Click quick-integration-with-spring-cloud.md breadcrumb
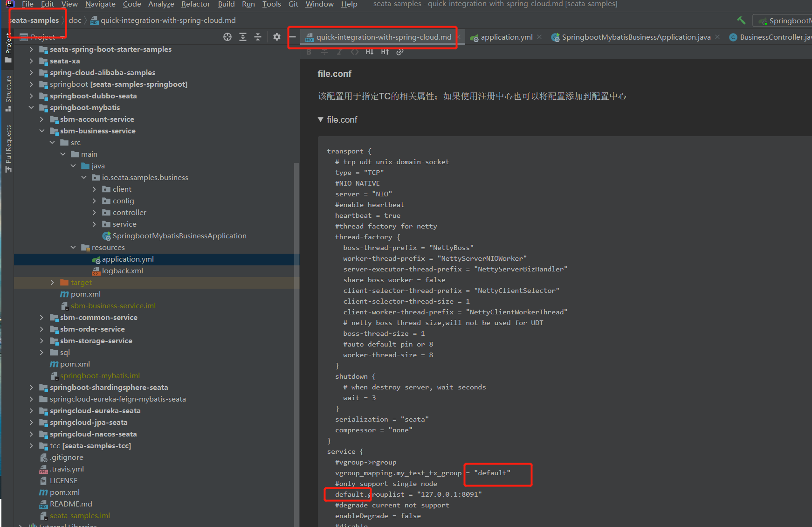This screenshot has width=812, height=527. (x=163, y=21)
